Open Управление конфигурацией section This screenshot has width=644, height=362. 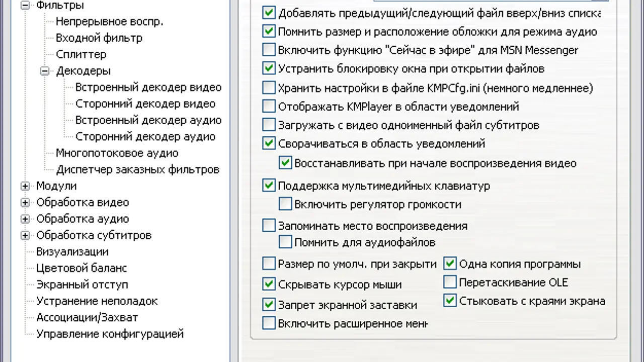pyautogui.click(x=110, y=334)
